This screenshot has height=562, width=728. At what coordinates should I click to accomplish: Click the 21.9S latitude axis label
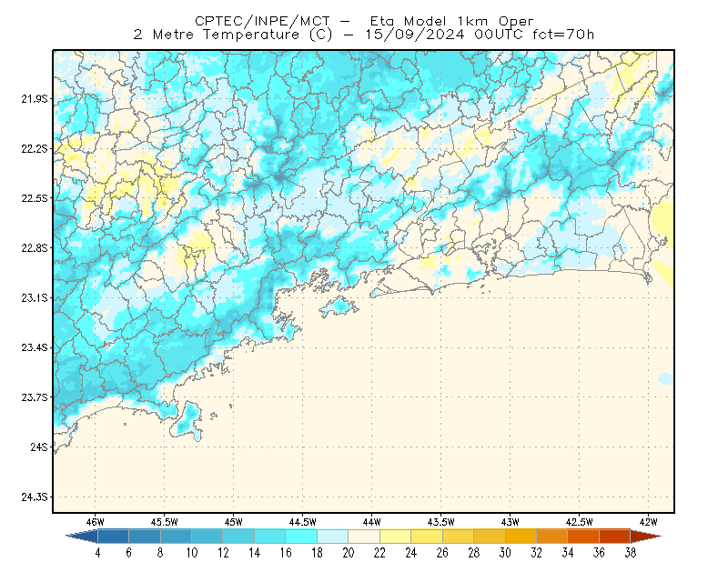[x=35, y=99]
